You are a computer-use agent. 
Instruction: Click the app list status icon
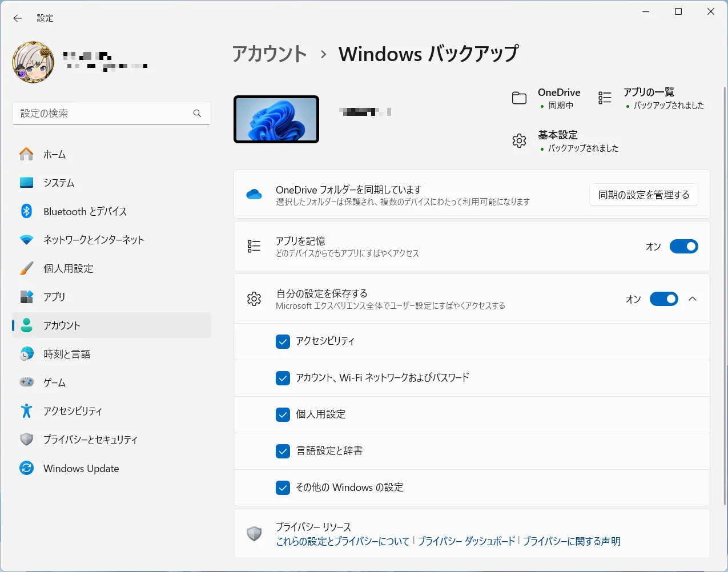(605, 98)
